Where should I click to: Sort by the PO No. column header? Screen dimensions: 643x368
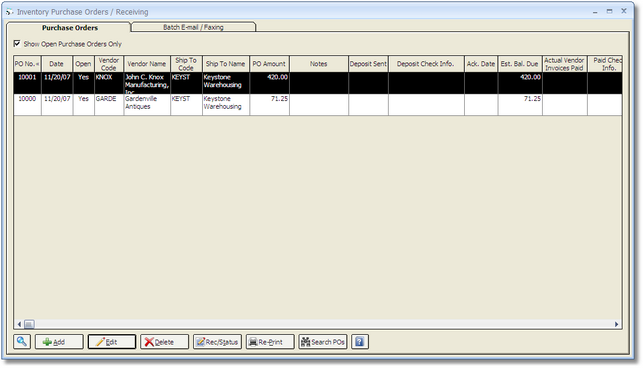pyautogui.click(x=27, y=64)
